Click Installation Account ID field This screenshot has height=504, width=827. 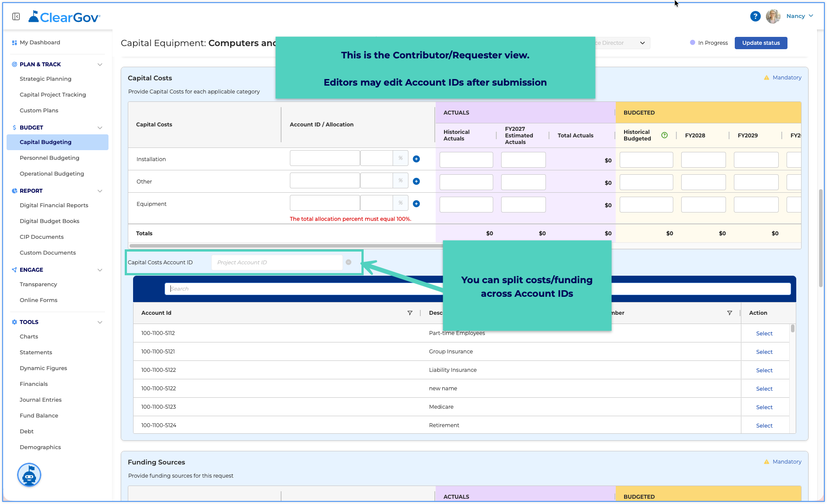(x=325, y=158)
